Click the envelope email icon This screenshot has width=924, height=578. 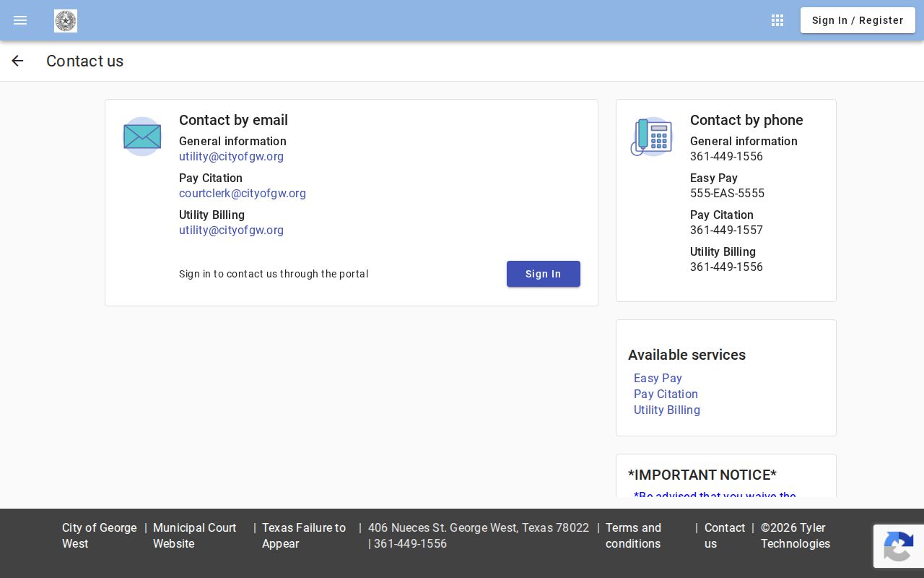[x=142, y=137]
